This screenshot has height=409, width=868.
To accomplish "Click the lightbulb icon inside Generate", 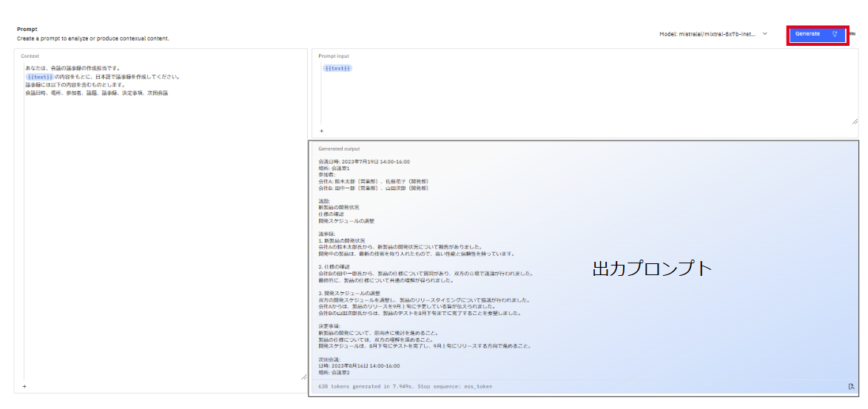I will coord(835,34).
